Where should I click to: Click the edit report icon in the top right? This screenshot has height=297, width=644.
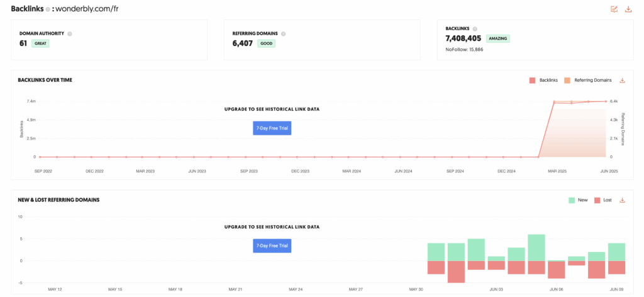(x=614, y=9)
